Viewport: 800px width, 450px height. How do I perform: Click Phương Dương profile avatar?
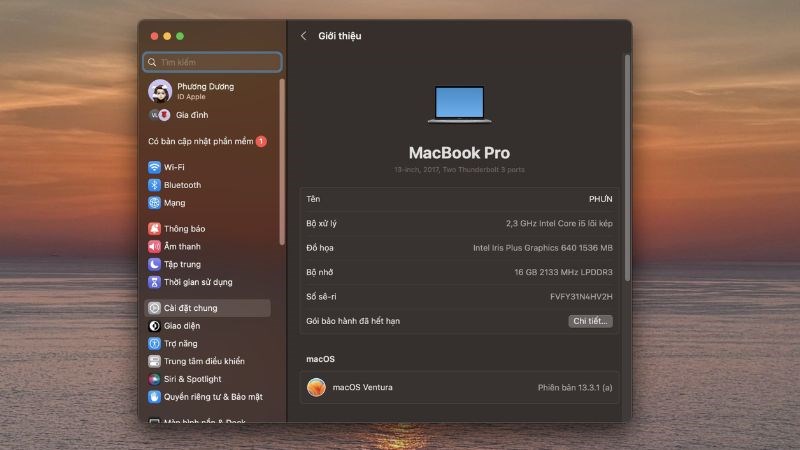point(160,91)
